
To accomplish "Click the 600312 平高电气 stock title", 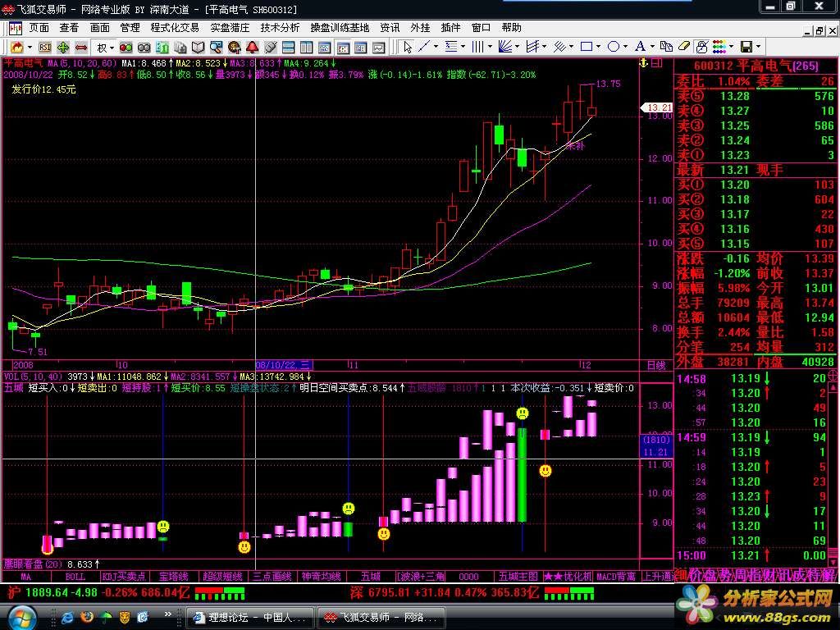I will click(756, 66).
